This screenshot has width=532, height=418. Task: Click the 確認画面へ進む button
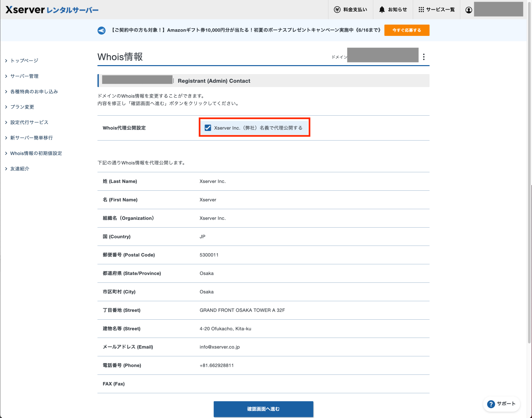(263, 409)
